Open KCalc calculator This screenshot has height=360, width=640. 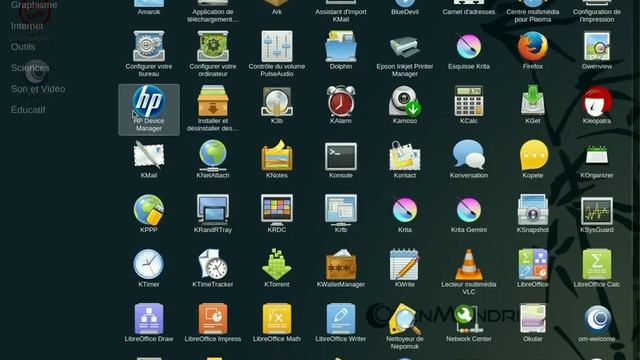click(x=469, y=105)
